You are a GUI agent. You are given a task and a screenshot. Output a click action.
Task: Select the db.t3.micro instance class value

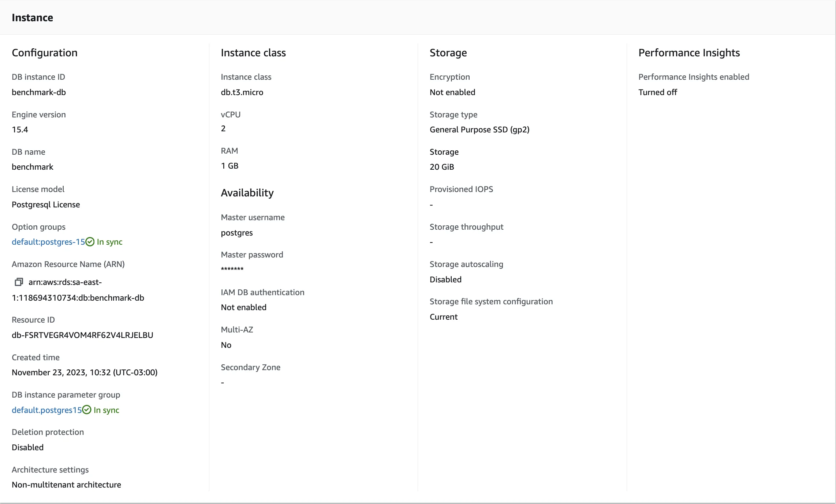pos(242,92)
